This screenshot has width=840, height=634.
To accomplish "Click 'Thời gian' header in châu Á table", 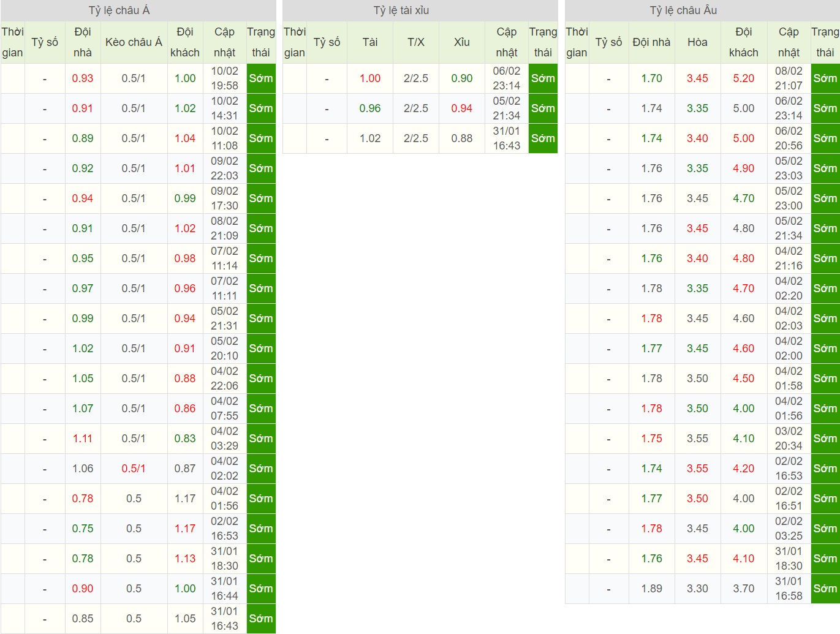I will click(x=12, y=42).
